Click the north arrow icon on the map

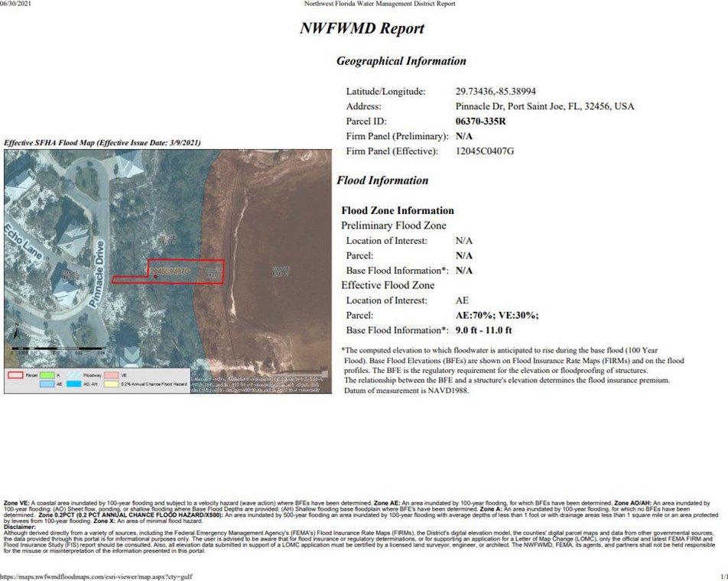pyautogui.click(x=15, y=330)
